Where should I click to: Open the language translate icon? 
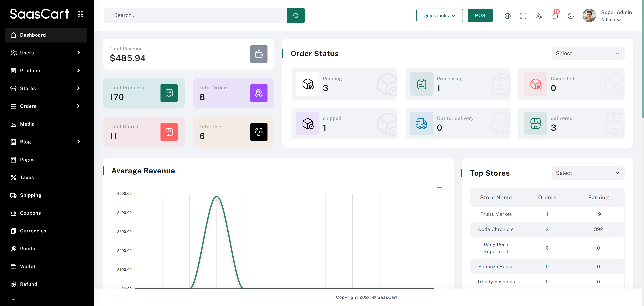tap(539, 16)
